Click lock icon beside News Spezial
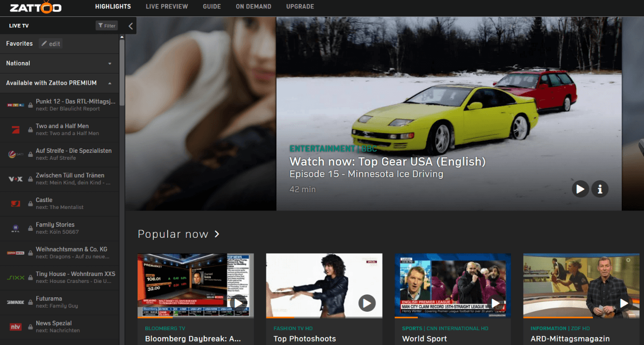This screenshot has height=345, width=644. point(31,327)
